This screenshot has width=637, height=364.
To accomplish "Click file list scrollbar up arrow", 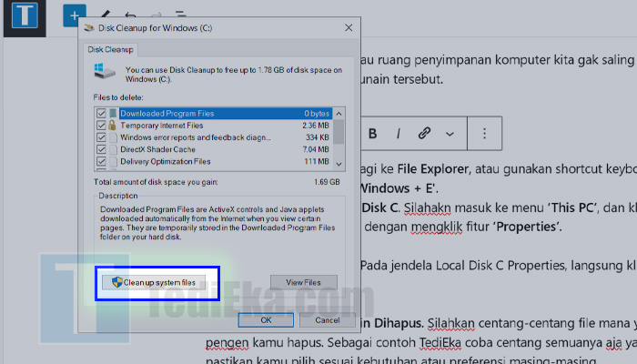I will click(x=339, y=114).
